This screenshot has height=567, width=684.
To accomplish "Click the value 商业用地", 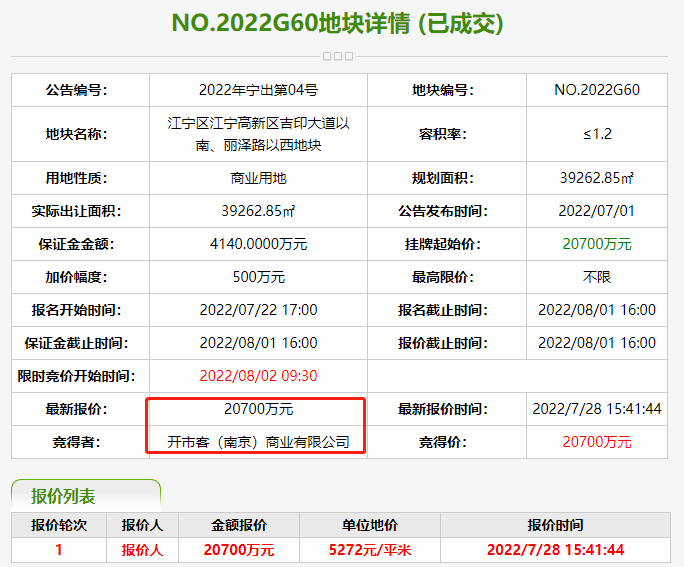I will pyautogui.click(x=258, y=178).
